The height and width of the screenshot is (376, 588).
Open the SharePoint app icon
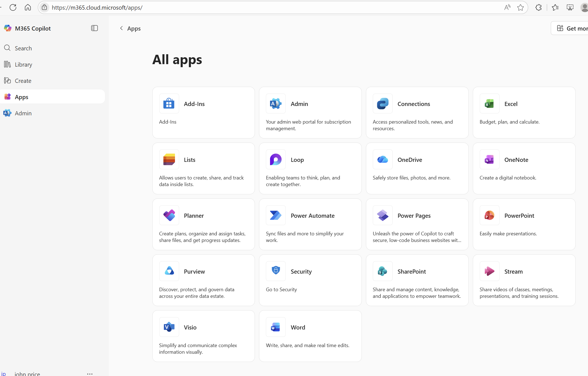382,271
